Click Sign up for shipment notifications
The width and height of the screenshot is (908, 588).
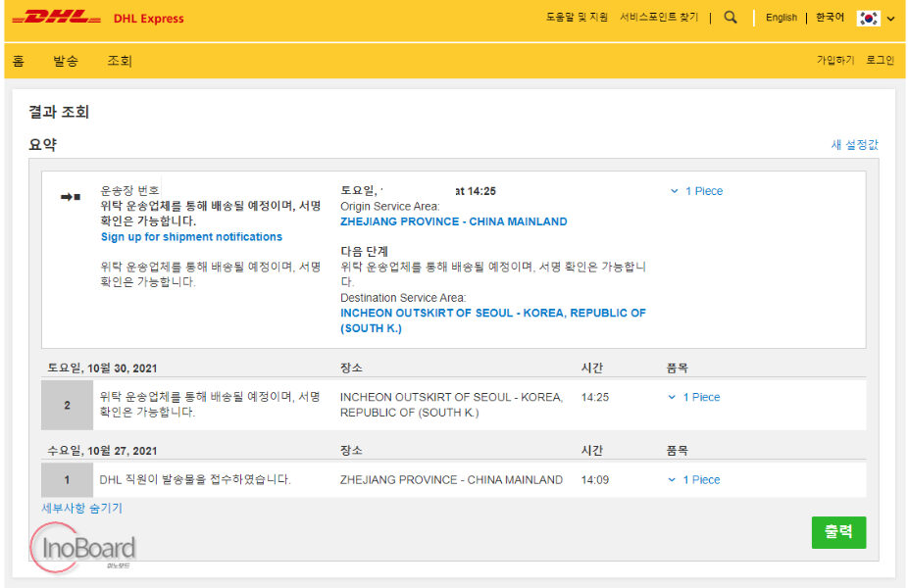pyautogui.click(x=191, y=237)
